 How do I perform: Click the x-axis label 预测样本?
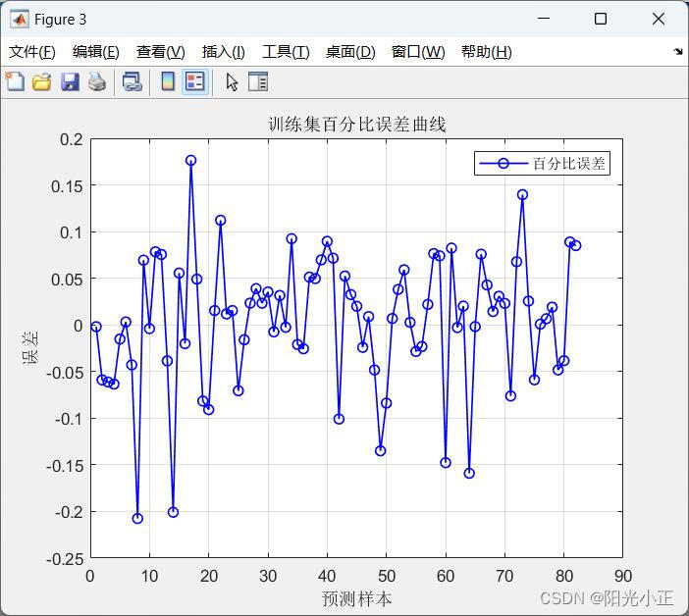[356, 598]
